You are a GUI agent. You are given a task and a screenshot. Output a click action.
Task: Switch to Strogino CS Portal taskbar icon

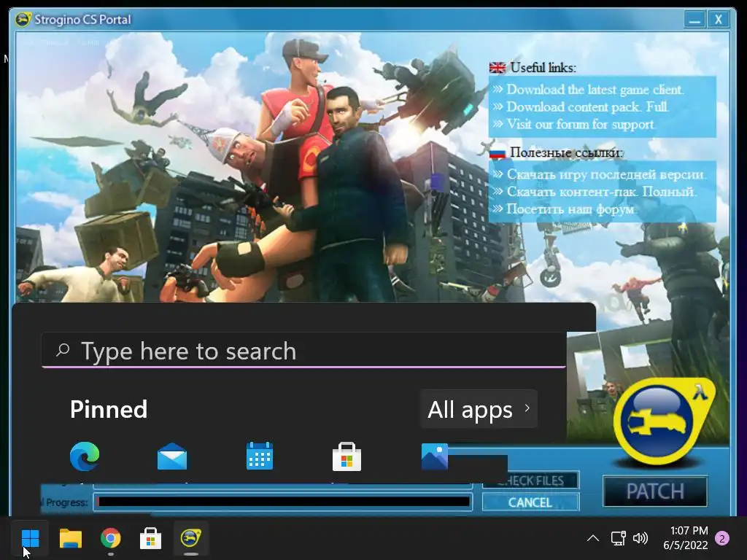tap(190, 539)
